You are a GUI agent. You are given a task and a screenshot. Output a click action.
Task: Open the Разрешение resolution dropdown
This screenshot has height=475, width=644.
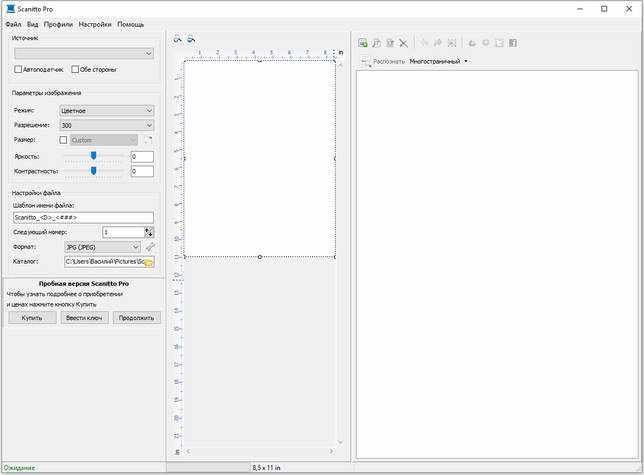click(107, 125)
